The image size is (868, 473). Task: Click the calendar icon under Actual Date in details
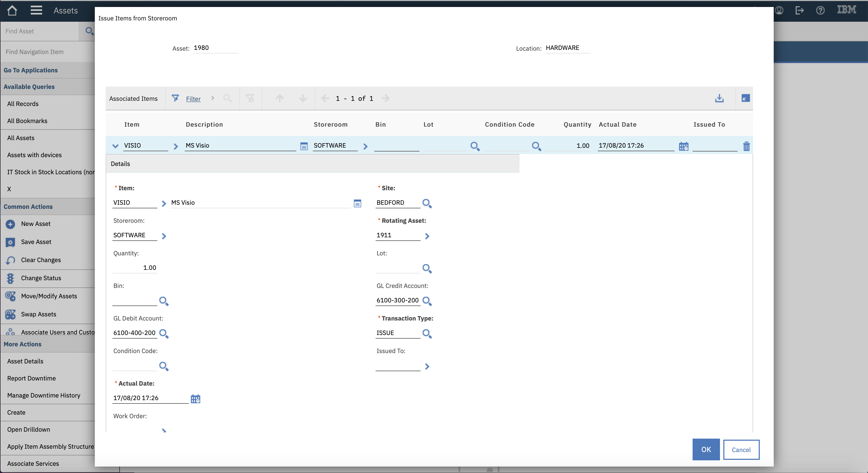point(196,399)
